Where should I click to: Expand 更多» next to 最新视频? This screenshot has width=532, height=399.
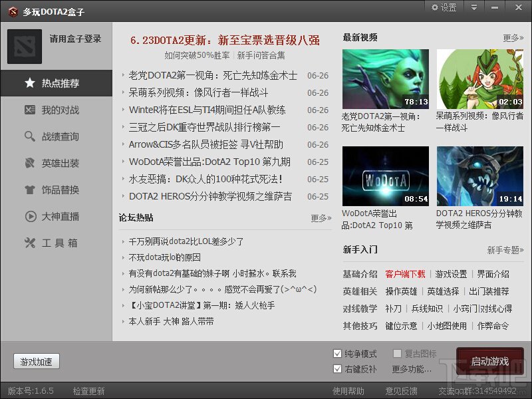(513, 38)
